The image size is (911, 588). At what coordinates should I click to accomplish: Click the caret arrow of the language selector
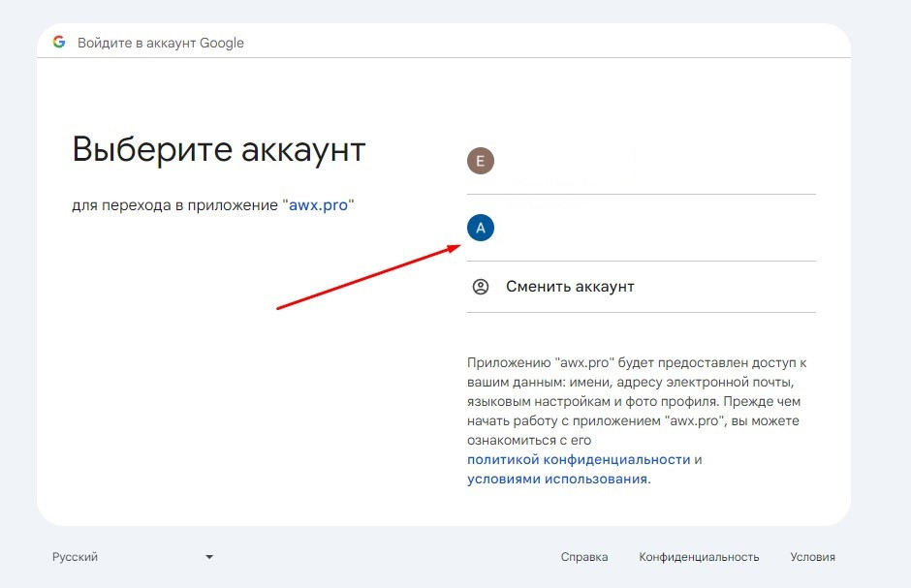(209, 557)
